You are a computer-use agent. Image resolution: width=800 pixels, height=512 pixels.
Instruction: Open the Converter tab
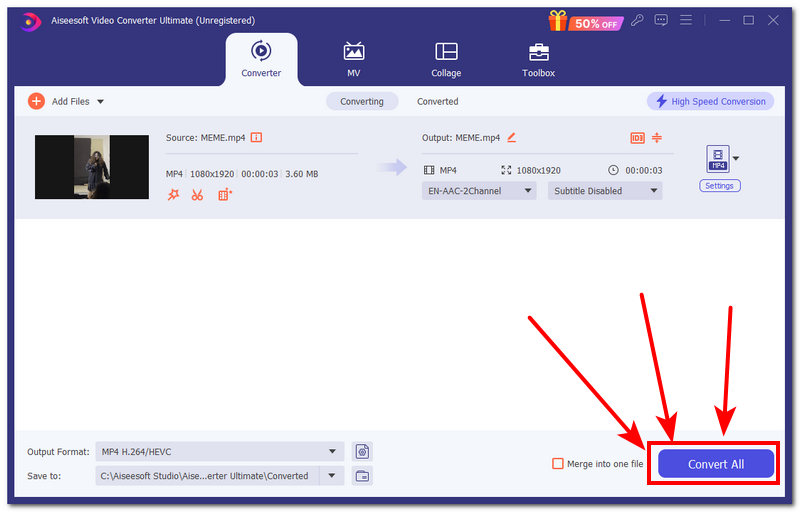261,59
